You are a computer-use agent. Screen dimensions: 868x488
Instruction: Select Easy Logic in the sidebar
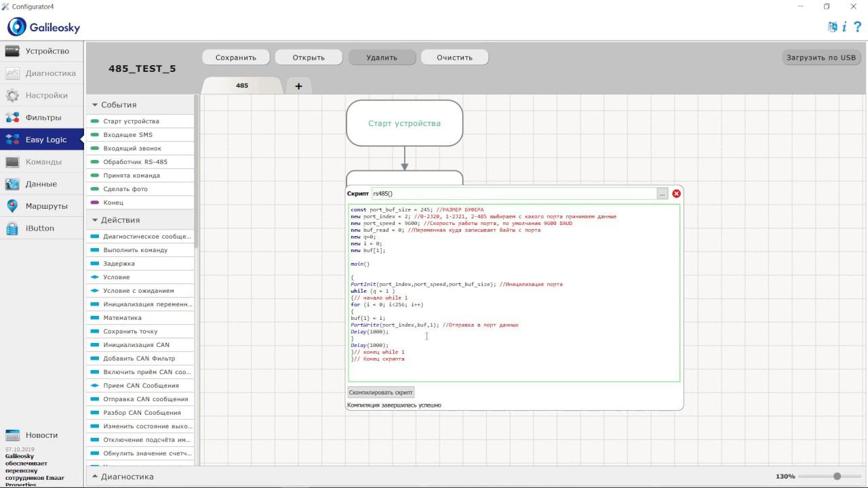[42, 140]
